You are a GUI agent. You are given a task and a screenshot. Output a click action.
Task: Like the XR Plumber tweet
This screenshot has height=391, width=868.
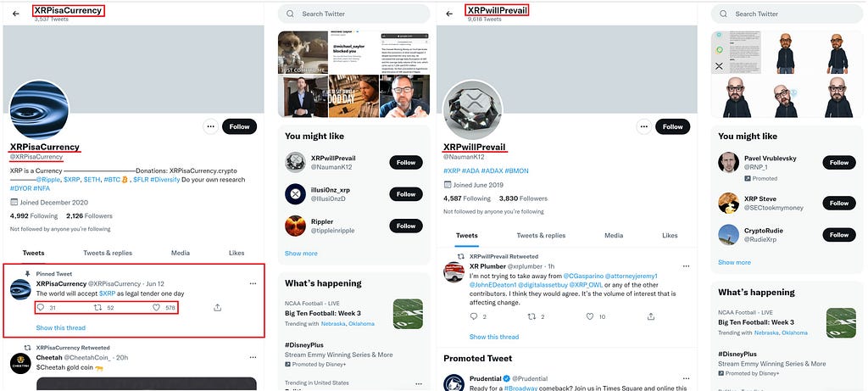(x=590, y=316)
